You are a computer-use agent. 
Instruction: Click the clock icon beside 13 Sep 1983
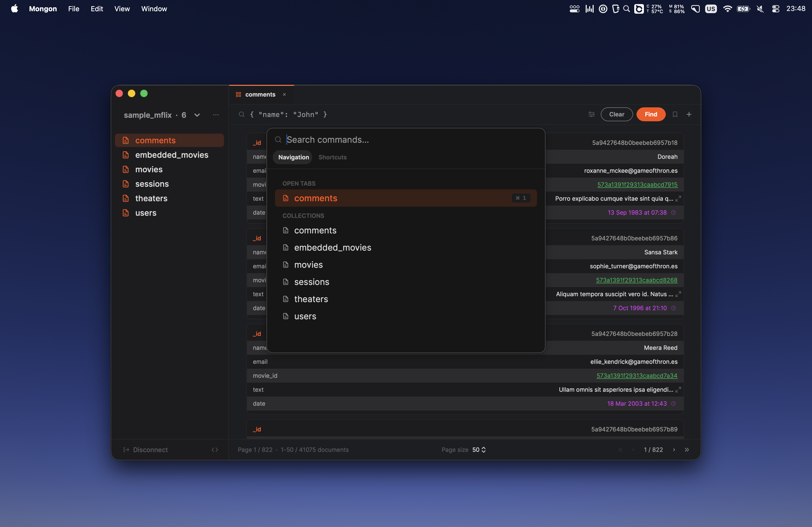tap(673, 212)
